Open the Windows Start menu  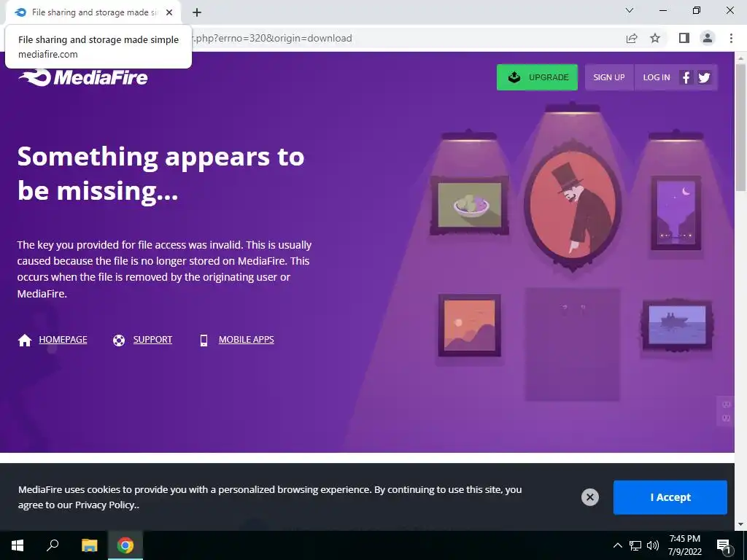coord(18,545)
